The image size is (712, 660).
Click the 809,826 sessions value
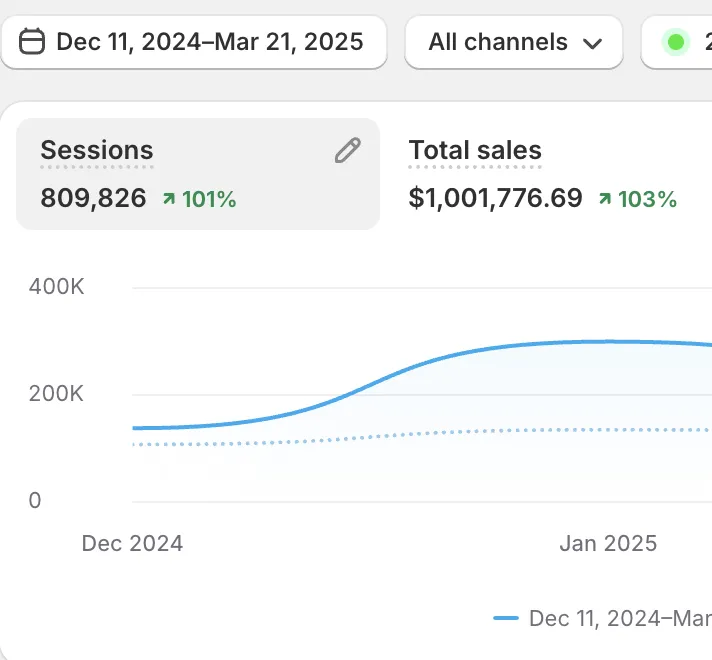pos(94,198)
